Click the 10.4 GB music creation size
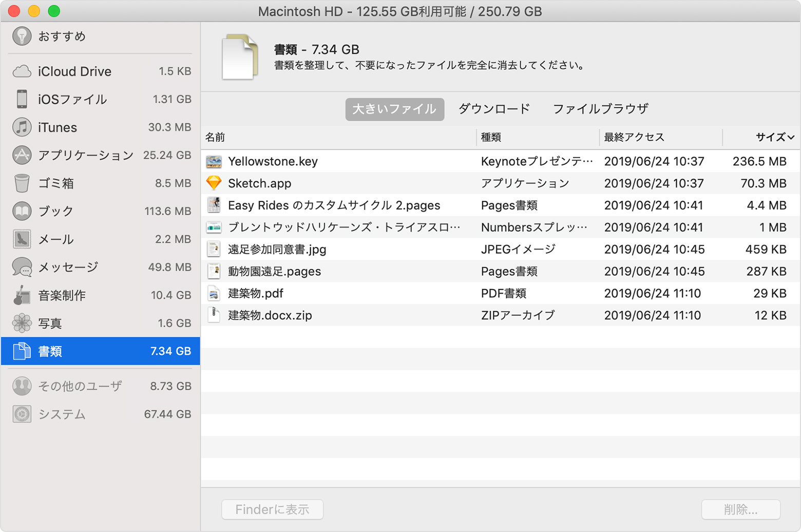 171,295
